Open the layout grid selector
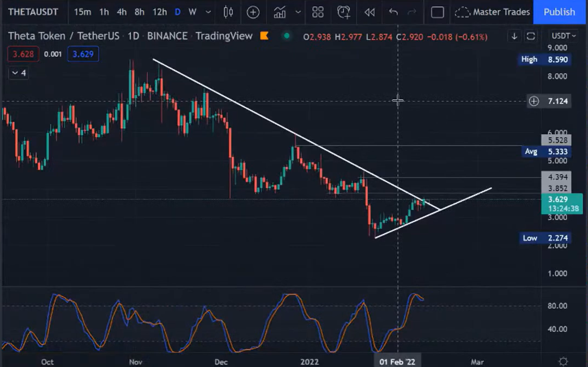Screen dimensions: 588x367 (x=318, y=12)
